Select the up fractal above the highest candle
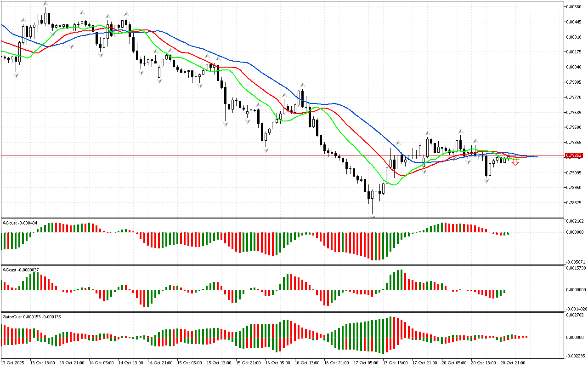 click(x=45, y=4)
